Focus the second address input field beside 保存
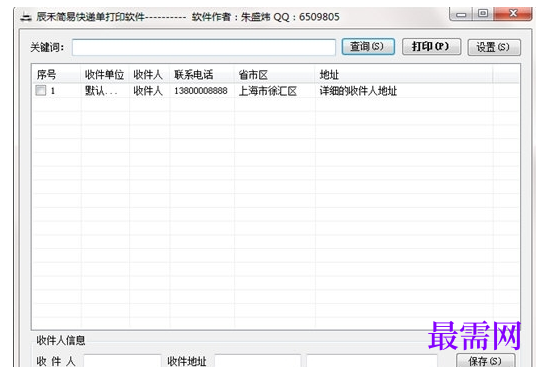Image resolution: width=540 pixels, height=367 pixels. tap(372, 361)
